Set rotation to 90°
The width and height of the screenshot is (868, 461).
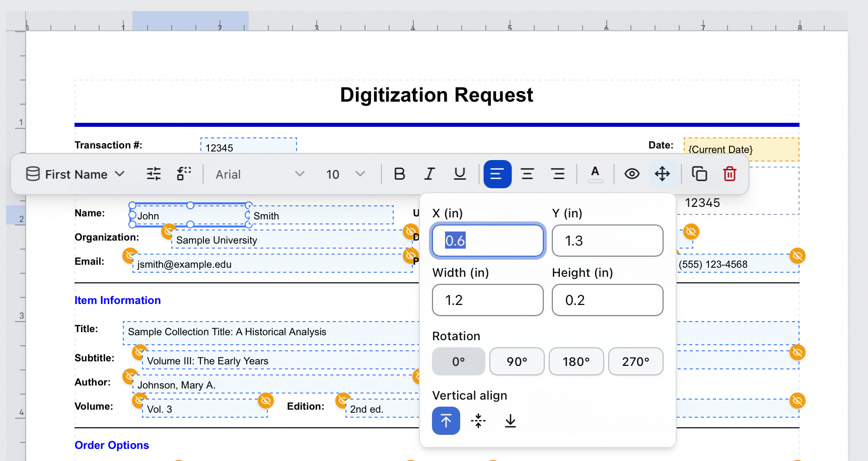517,361
